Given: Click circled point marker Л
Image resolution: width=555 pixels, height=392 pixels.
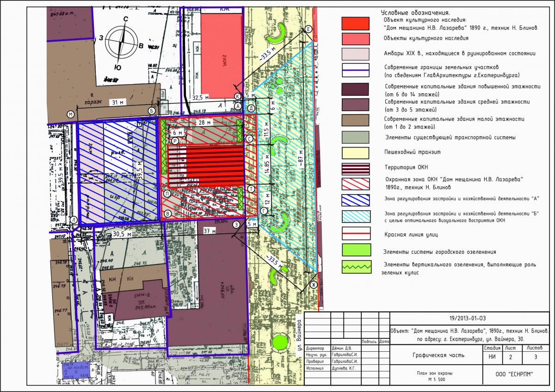Looking at the screenshot, I should (73, 220).
